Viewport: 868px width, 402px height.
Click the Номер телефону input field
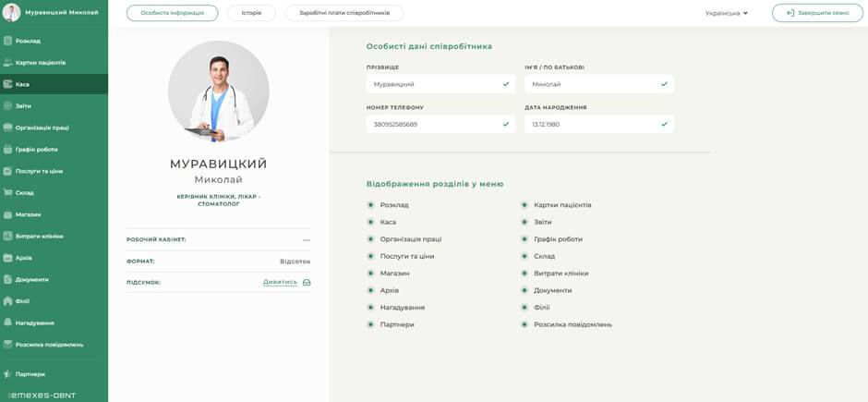(434, 124)
